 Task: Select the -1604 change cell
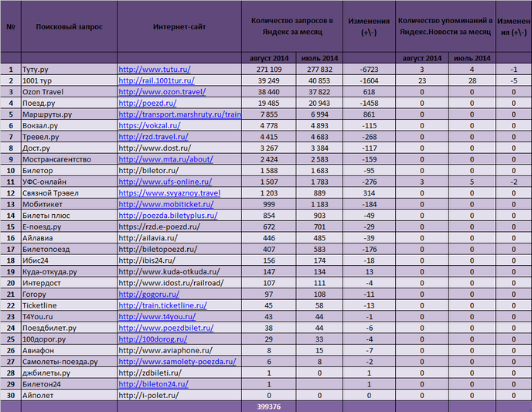click(369, 80)
